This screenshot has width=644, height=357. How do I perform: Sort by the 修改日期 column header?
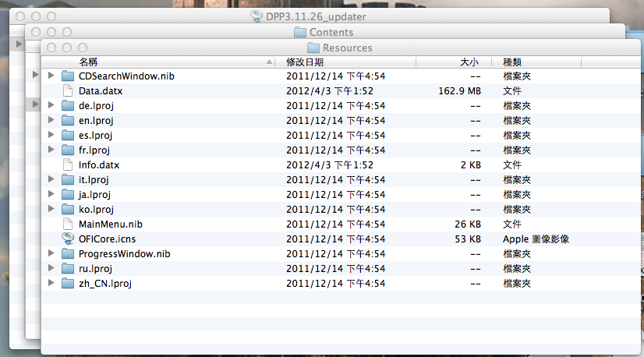coord(345,62)
